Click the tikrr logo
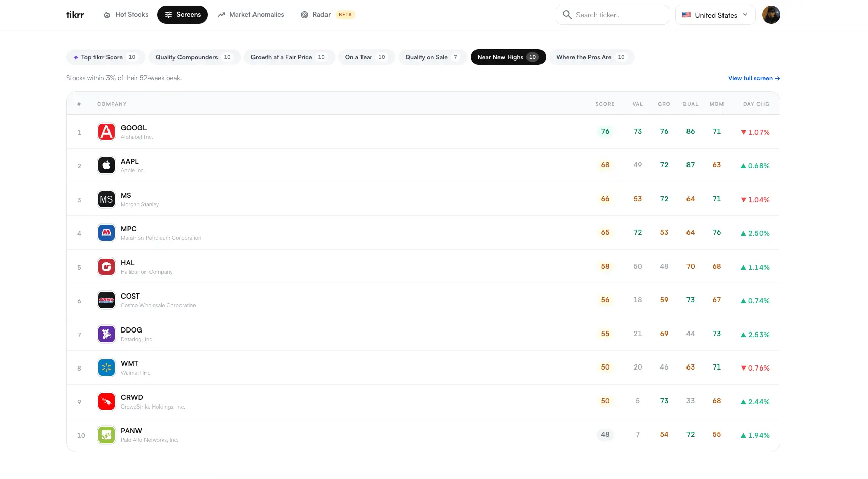Image resolution: width=868 pixels, height=479 pixels. [x=75, y=15]
